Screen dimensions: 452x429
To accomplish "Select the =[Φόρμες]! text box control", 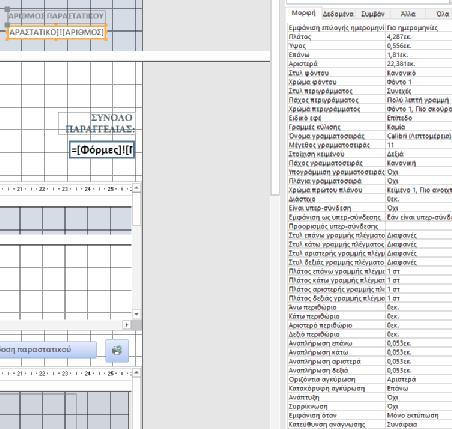I will [102, 150].
